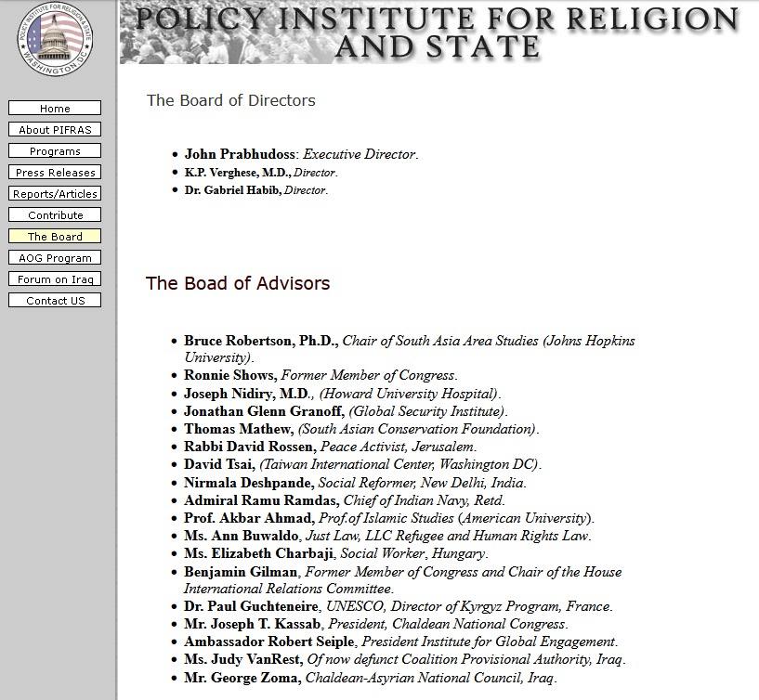Select the Contribute menu button

click(55, 214)
